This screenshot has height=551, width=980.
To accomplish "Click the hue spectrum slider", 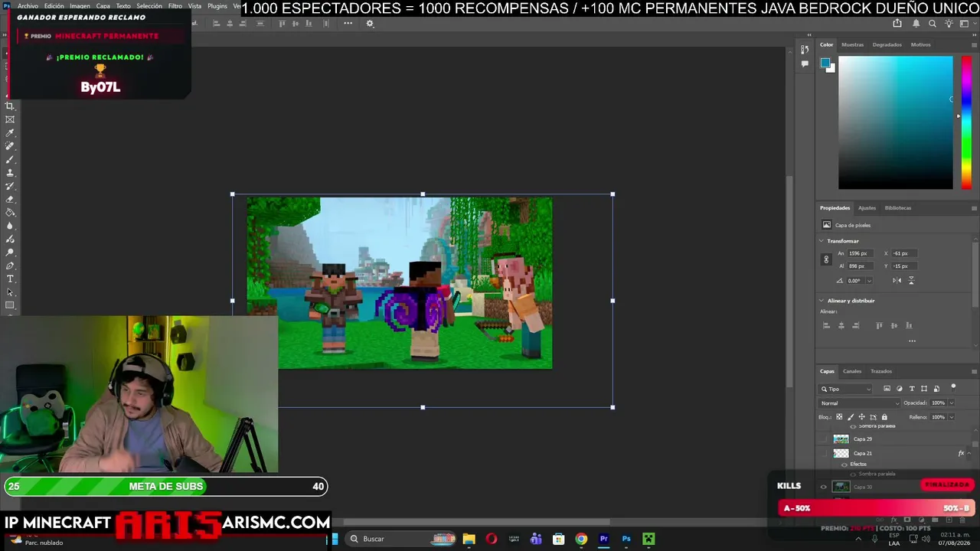I will (966, 122).
